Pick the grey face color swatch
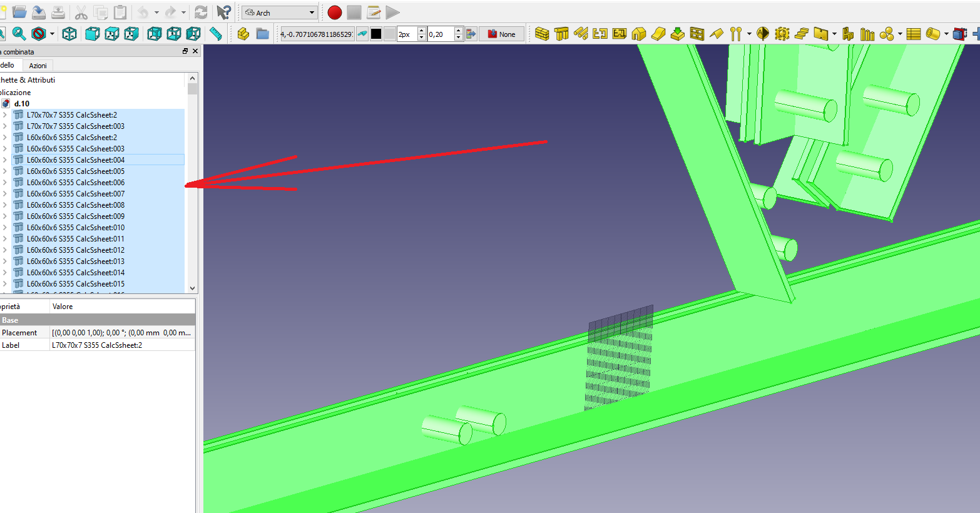The height and width of the screenshot is (513, 980). click(x=390, y=34)
